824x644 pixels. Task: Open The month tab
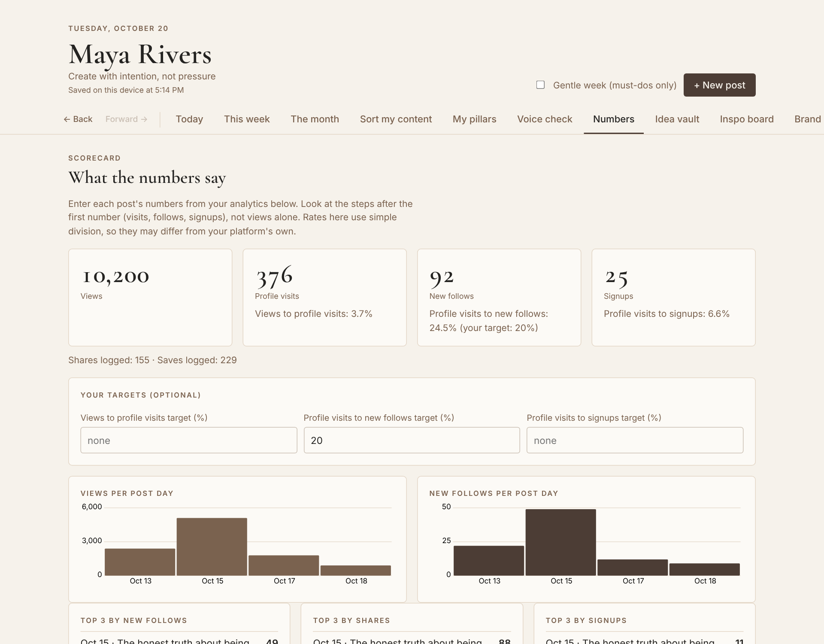(x=315, y=119)
